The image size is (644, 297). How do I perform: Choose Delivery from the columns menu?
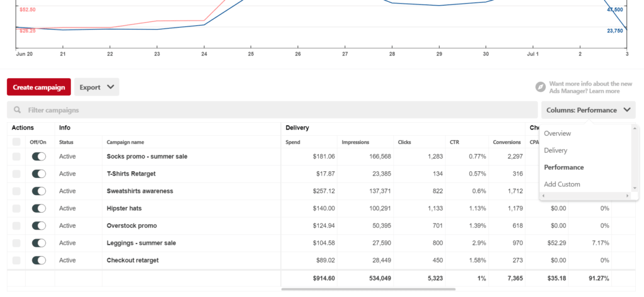coord(555,150)
